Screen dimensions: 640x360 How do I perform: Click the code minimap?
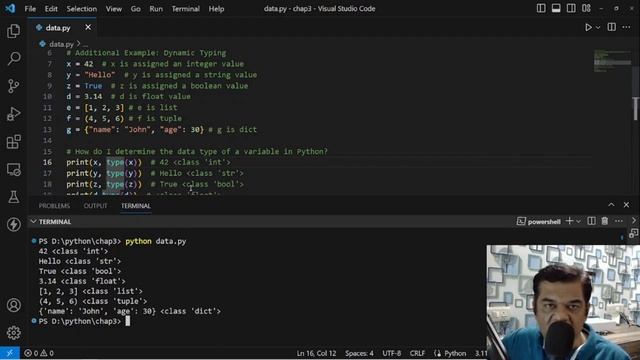point(612,61)
